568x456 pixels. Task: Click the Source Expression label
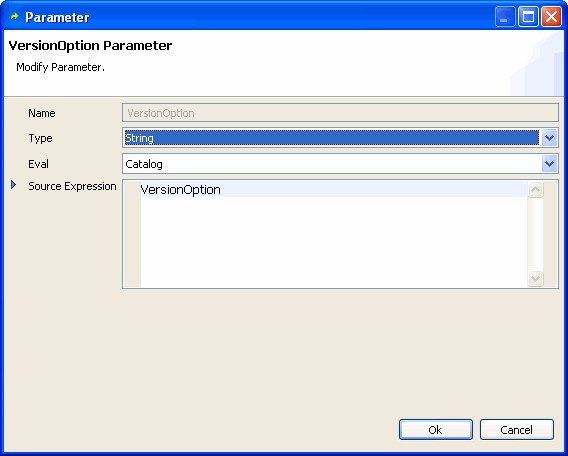[72, 186]
